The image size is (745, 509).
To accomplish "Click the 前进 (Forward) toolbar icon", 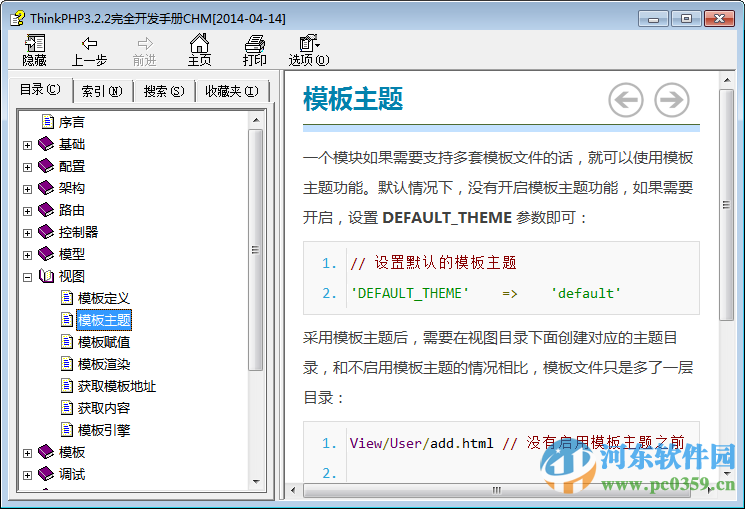I will click(x=144, y=51).
